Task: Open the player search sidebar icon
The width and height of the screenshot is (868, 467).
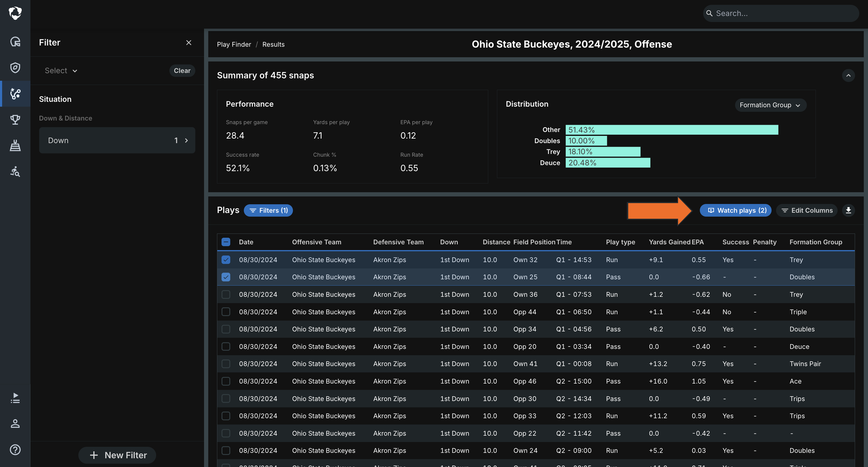Action: click(15, 171)
